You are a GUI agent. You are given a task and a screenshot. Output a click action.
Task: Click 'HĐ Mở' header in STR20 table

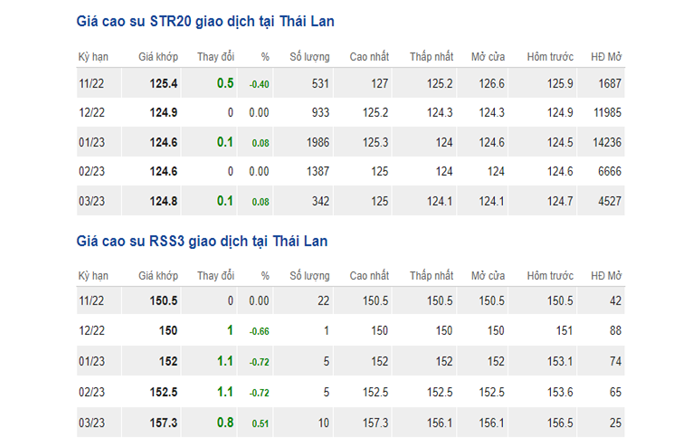606,56
